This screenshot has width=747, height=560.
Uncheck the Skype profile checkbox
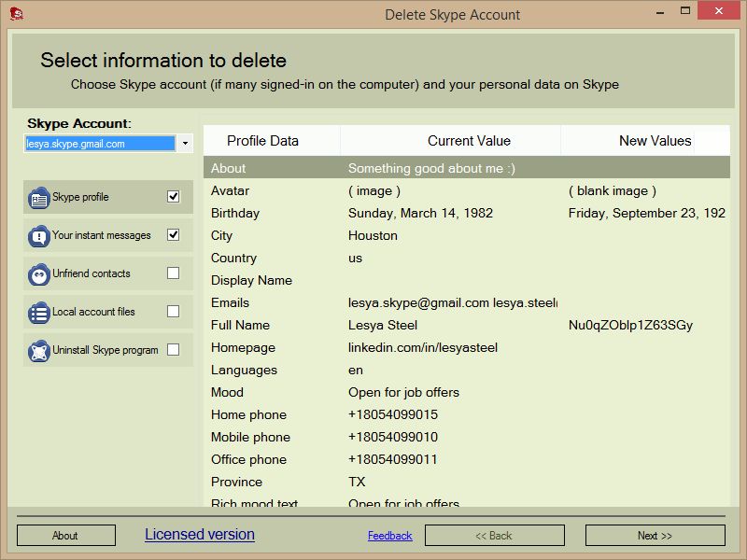click(x=174, y=197)
